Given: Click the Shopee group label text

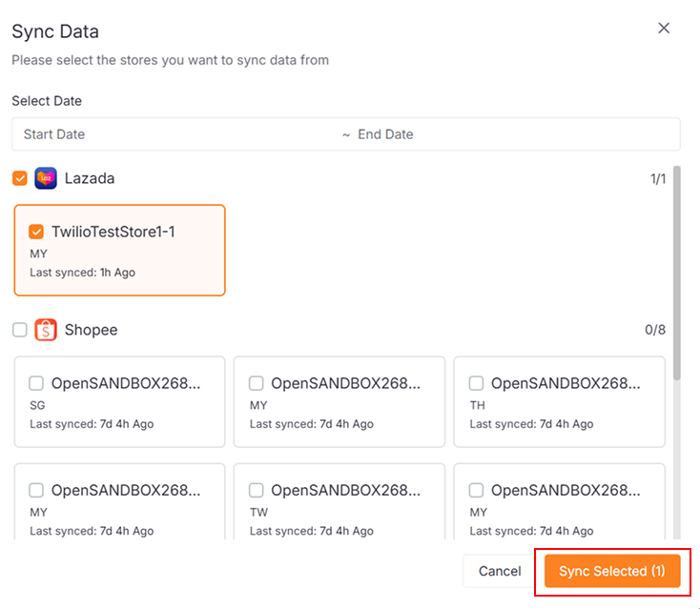Looking at the screenshot, I should (91, 330).
